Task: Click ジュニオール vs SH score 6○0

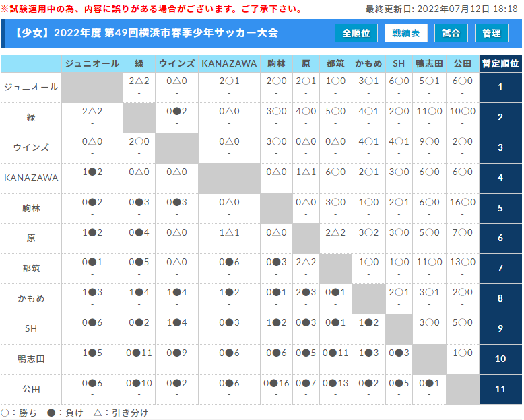Action: click(x=399, y=81)
